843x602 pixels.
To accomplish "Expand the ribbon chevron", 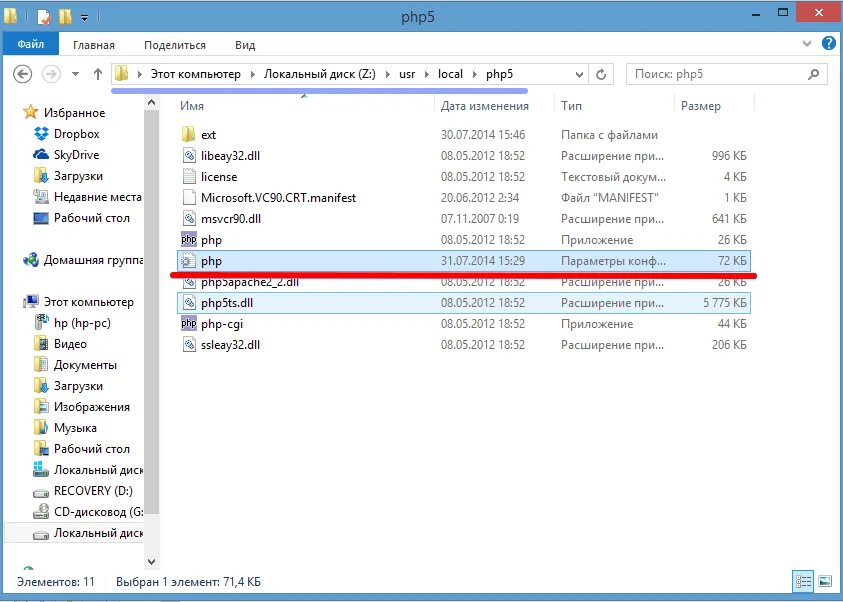I will [x=806, y=44].
